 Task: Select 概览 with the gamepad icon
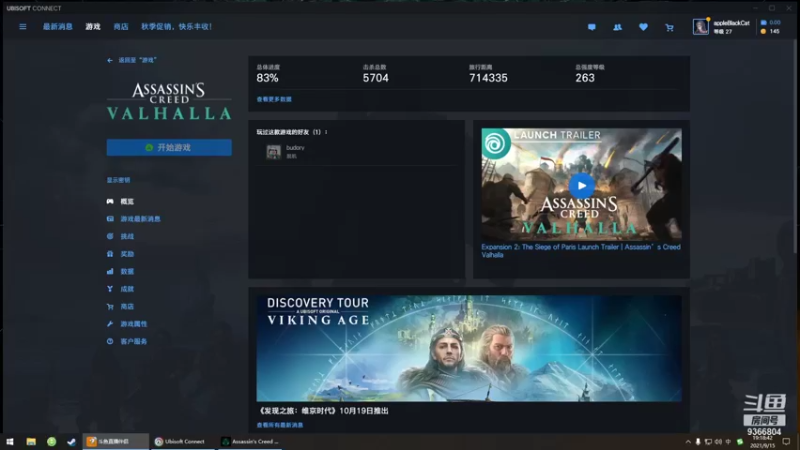(x=120, y=202)
